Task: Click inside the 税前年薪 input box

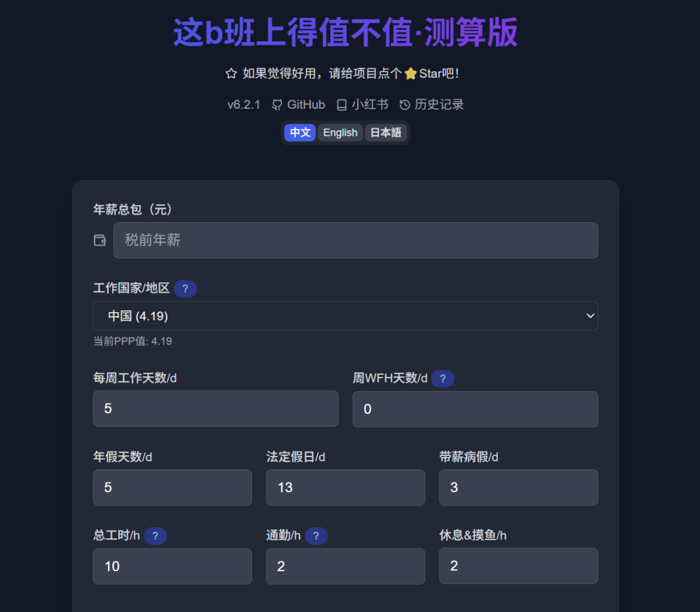Action: [x=355, y=240]
